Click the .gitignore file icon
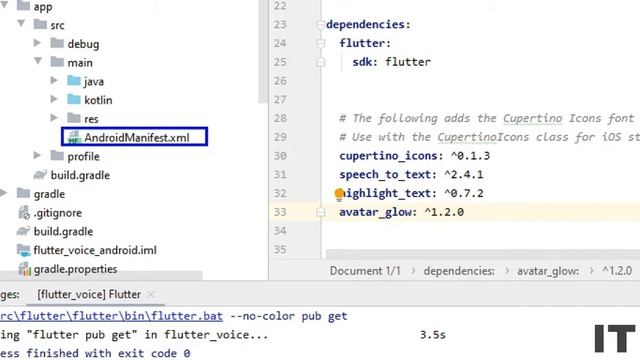 (x=24, y=212)
